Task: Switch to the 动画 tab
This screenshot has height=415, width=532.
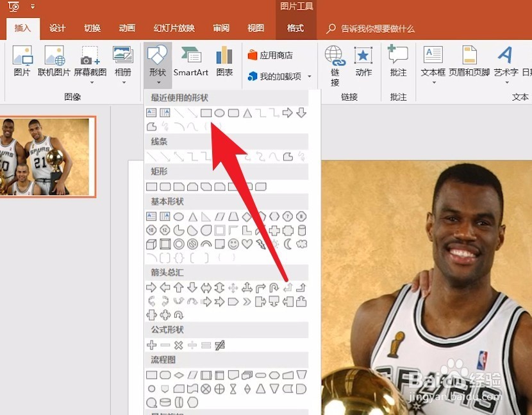Action: (127, 28)
